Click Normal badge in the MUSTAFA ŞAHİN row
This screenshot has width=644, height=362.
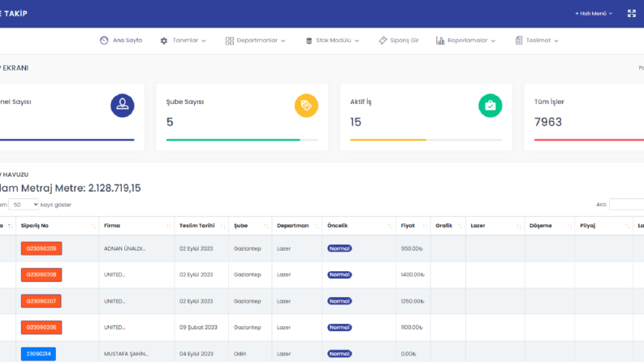pos(339,353)
